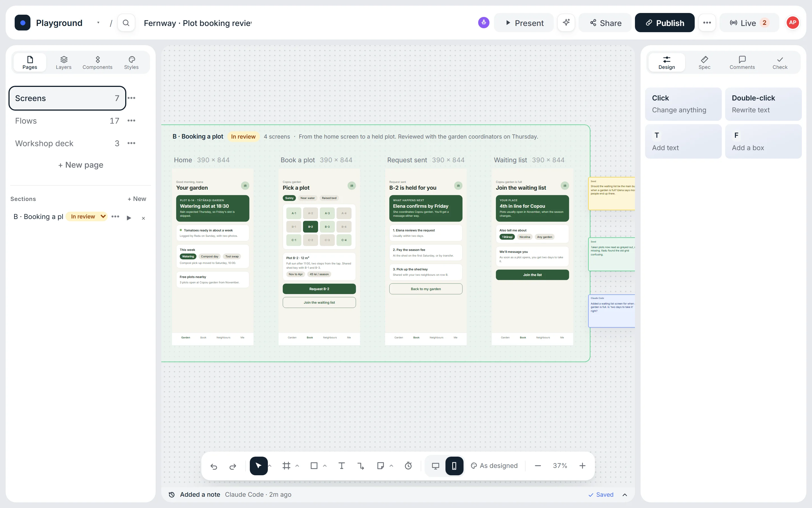Zoom out with the minus button

[538, 466]
